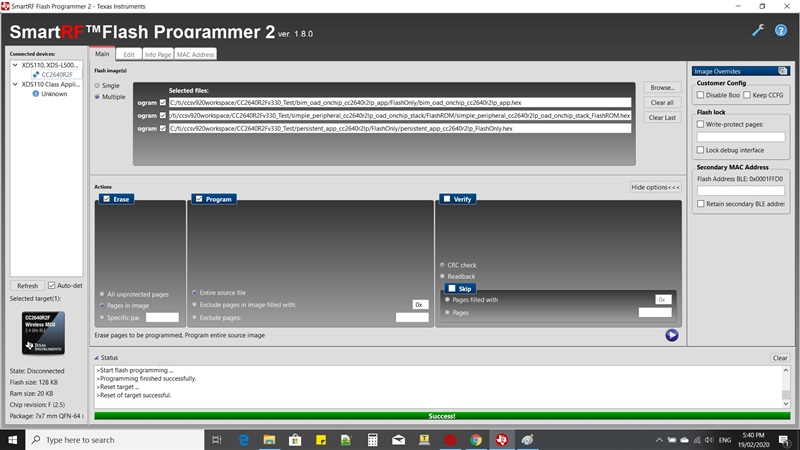Toggle the Erase action checkbox
Screen dimensions: 800x450
pyautogui.click(x=107, y=199)
